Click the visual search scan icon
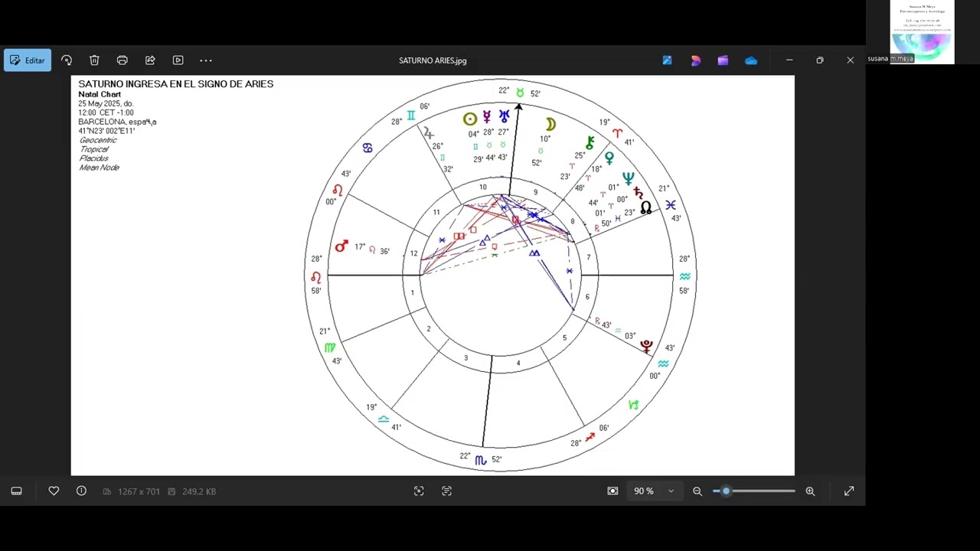This screenshot has height=551, width=980. 419,491
